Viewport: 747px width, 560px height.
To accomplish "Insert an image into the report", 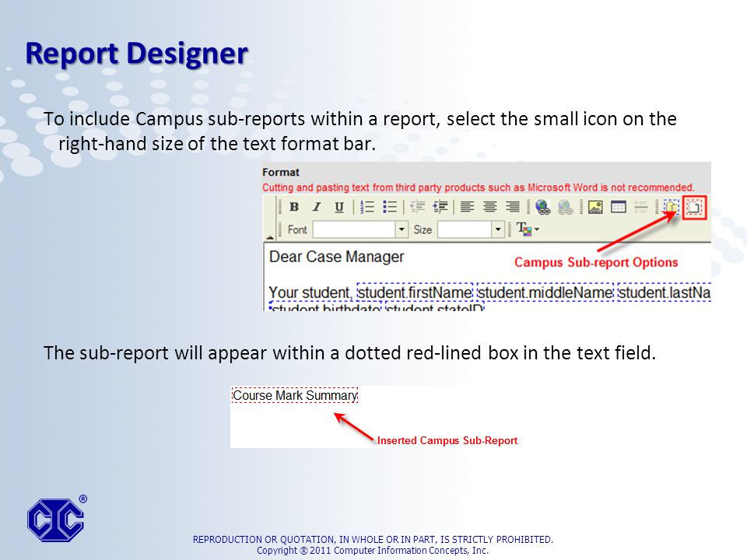I will point(595,207).
